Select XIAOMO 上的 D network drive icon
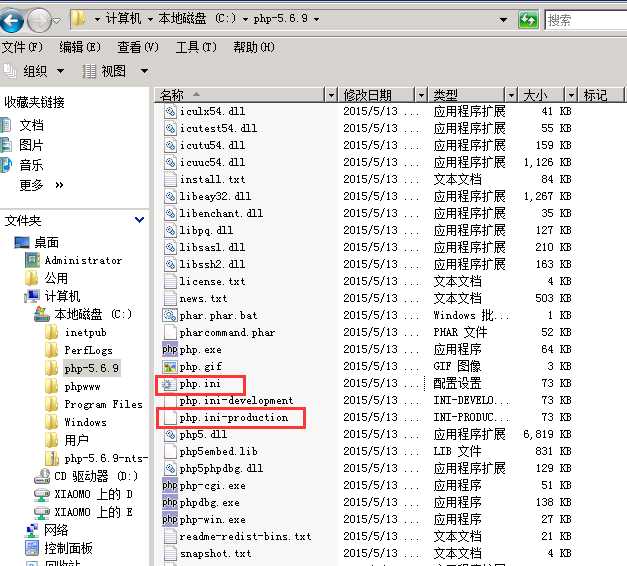This screenshot has width=627, height=566. [x=42, y=494]
